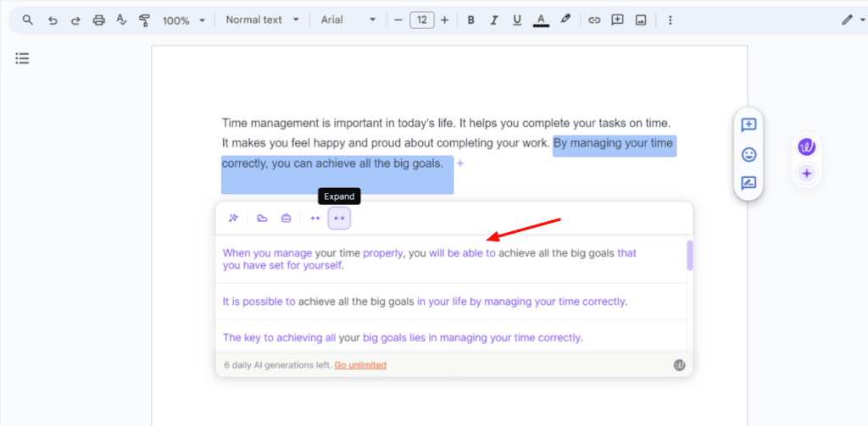This screenshot has width=868, height=426.
Task: Select the Shorten icon in Wordtune popup
Action: point(315,219)
